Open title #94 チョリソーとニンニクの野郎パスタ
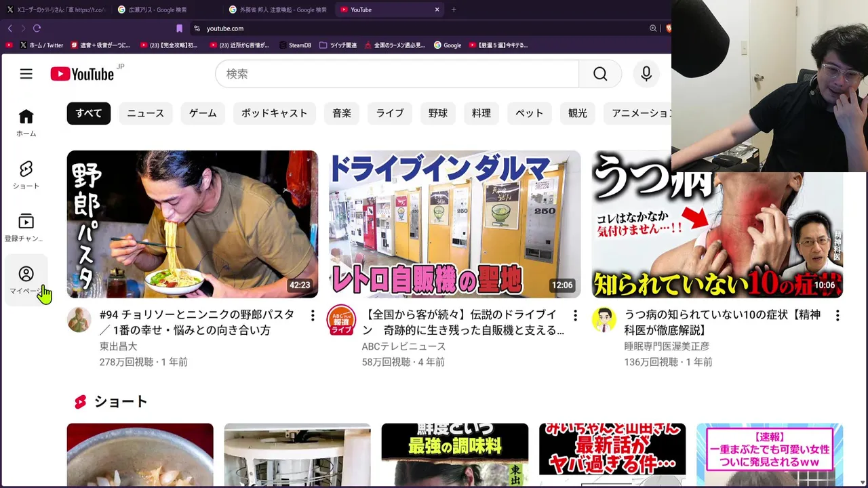The height and width of the screenshot is (488, 868). point(197,323)
